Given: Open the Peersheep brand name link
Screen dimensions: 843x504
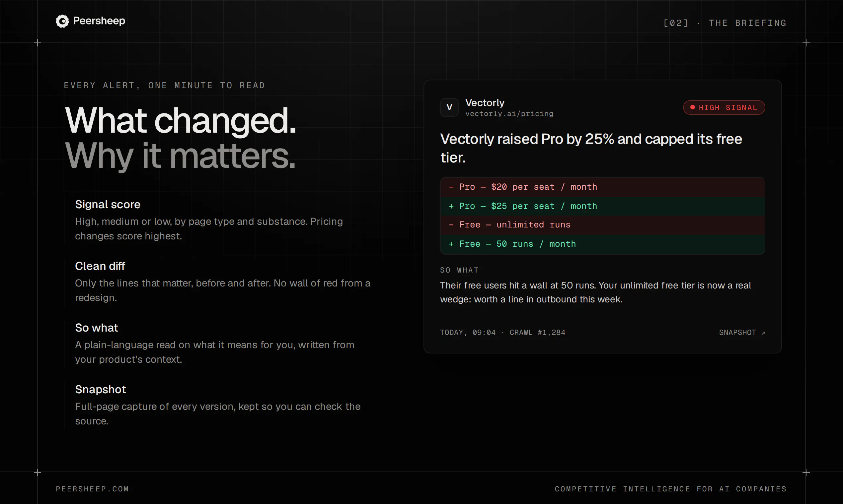Looking at the screenshot, I should (x=99, y=21).
